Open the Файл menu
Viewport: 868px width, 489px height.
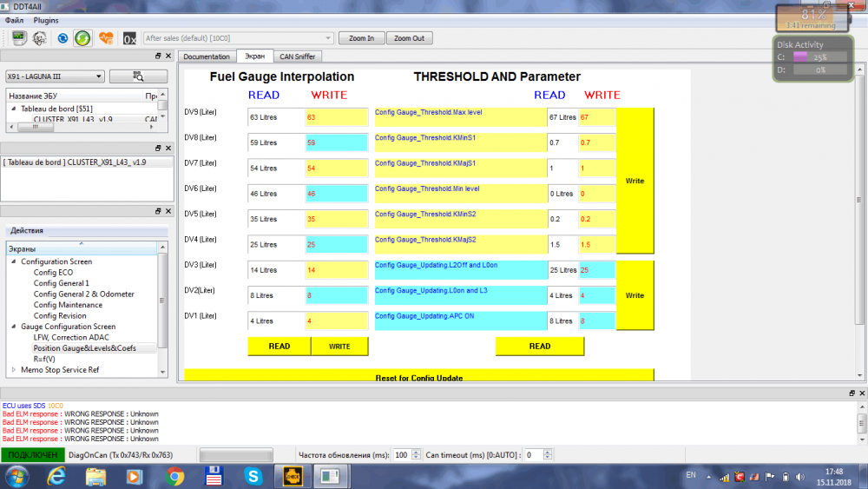(15, 20)
